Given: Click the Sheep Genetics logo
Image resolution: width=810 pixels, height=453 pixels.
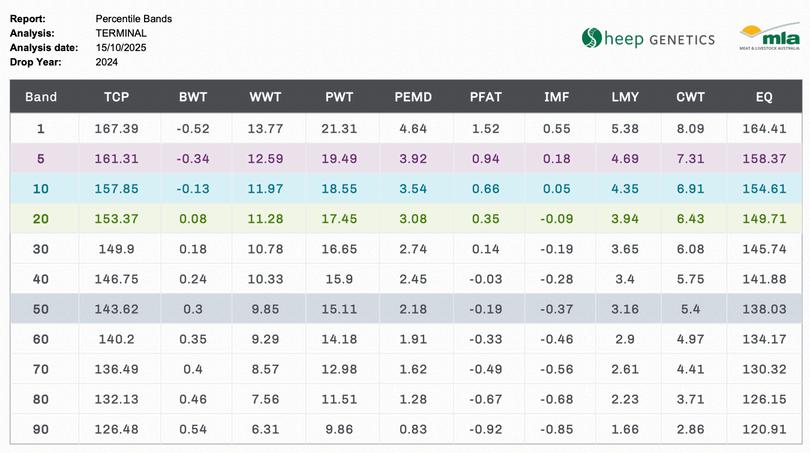Looking at the screenshot, I should (x=648, y=39).
